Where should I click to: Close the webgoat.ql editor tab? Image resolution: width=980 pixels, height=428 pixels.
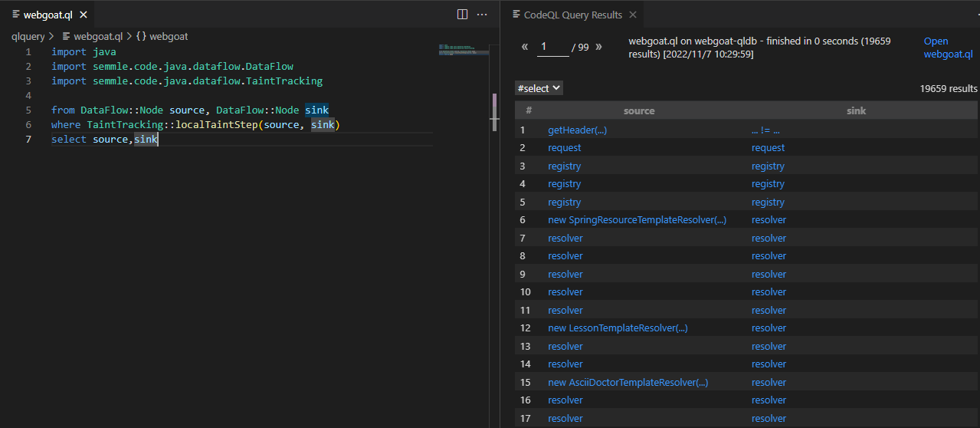[84, 15]
